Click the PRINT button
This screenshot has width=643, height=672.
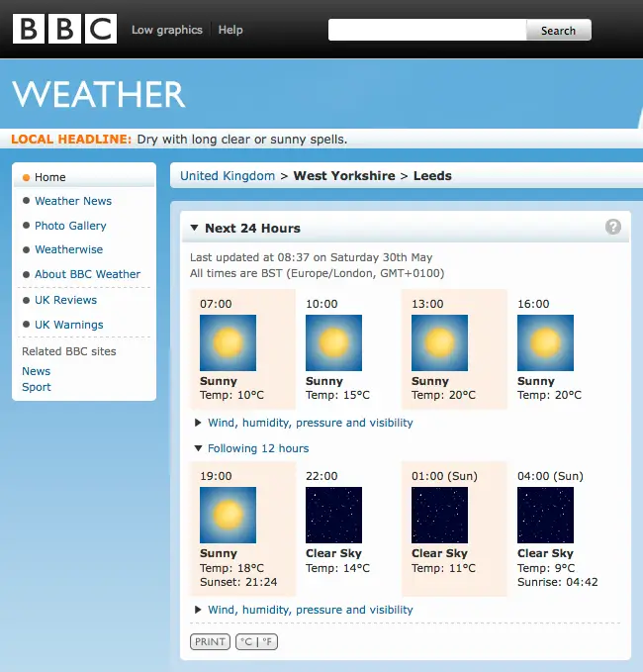[210, 641]
